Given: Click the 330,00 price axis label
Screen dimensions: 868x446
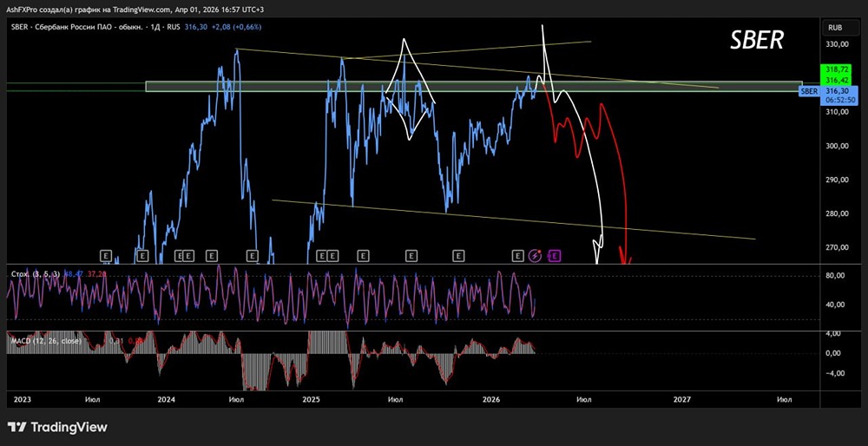Looking at the screenshot, I should [x=836, y=44].
